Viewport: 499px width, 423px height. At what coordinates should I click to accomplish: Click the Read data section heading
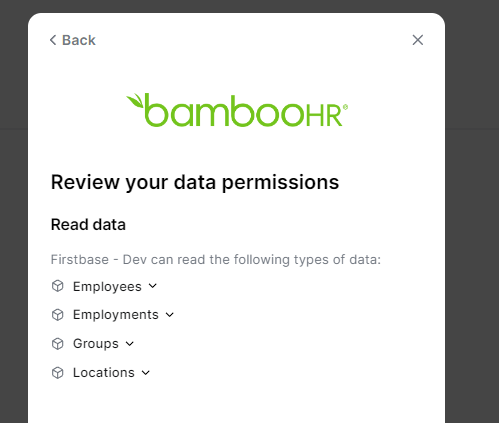pos(88,224)
